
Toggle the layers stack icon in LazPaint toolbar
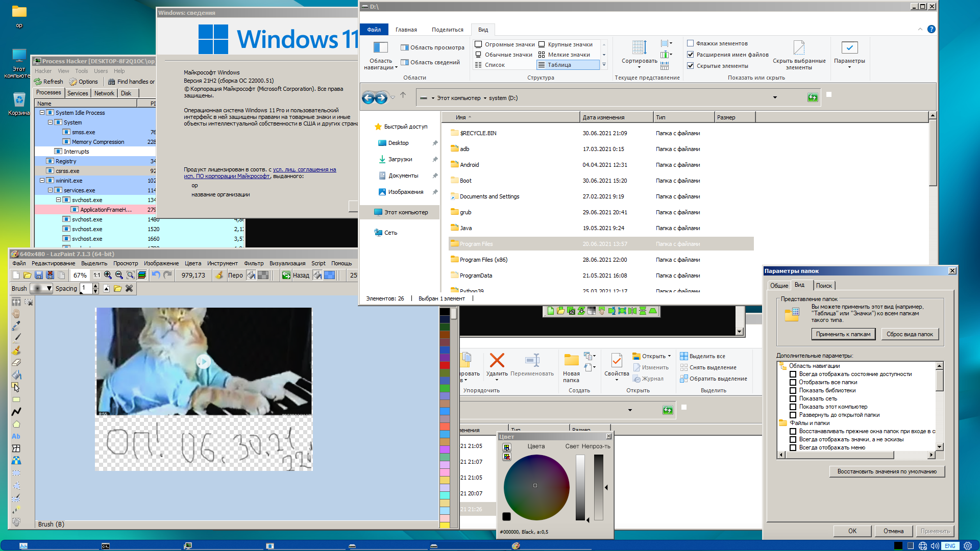click(142, 275)
